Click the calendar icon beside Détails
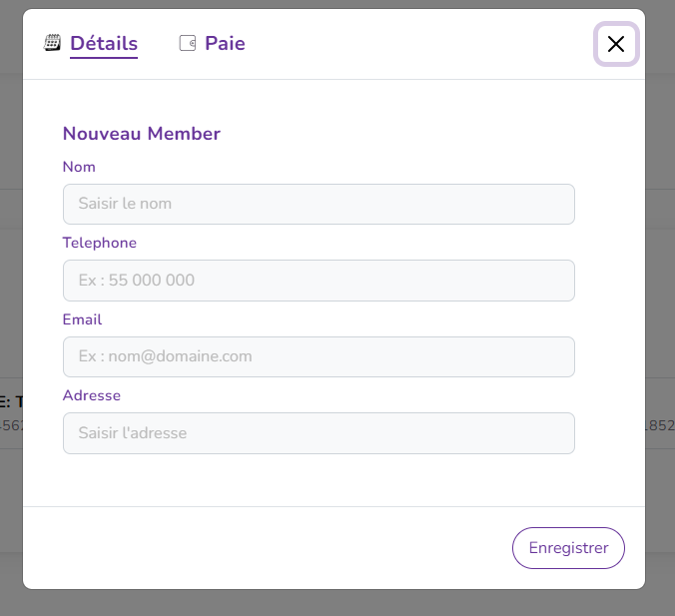The width and height of the screenshot is (675, 616). (x=53, y=43)
